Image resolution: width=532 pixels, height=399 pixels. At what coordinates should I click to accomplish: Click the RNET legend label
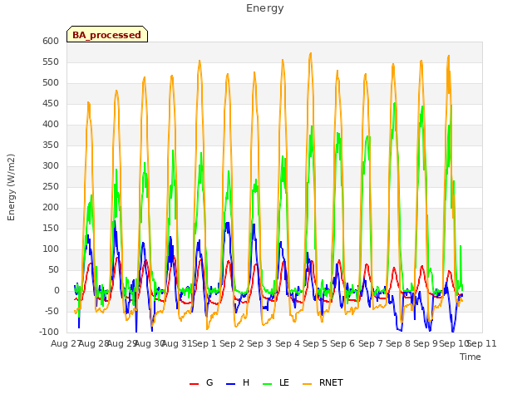tap(331, 382)
